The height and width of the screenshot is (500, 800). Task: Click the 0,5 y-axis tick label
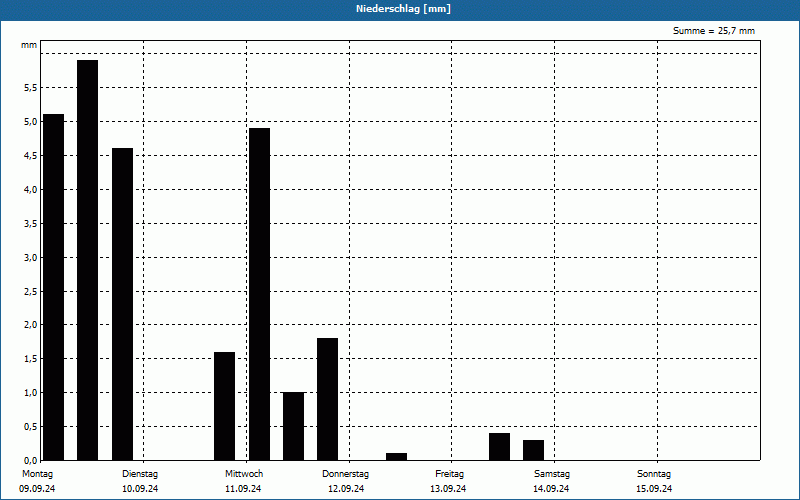[x=31, y=427]
